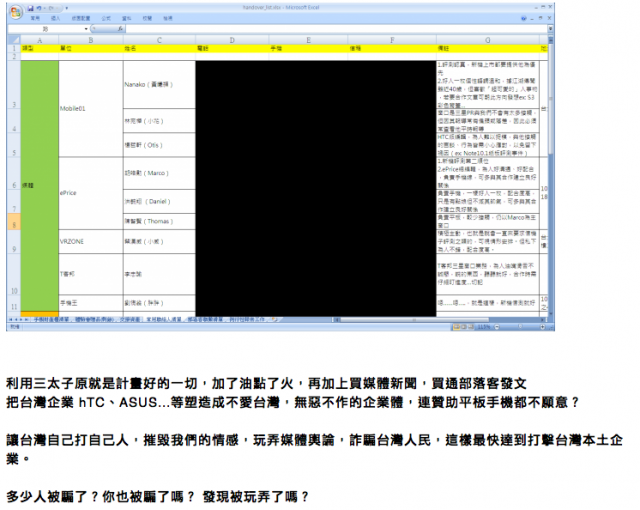Open the round Office button menu

16,12
